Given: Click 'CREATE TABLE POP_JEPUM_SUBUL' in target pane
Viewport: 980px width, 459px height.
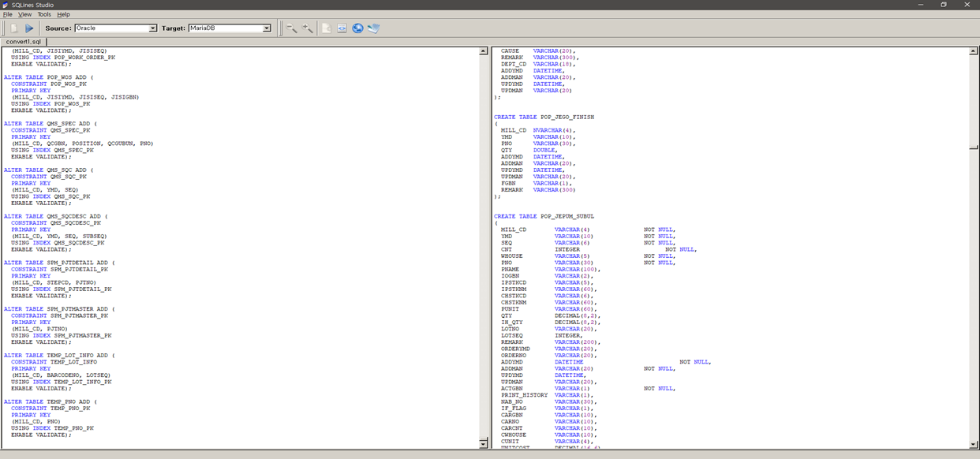Looking at the screenshot, I should coord(544,216).
